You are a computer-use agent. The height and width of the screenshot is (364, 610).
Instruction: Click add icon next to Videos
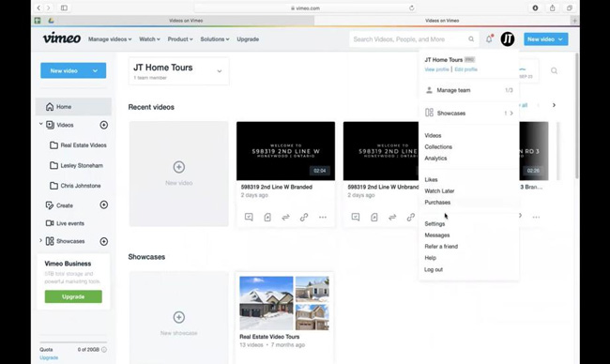pyautogui.click(x=104, y=125)
